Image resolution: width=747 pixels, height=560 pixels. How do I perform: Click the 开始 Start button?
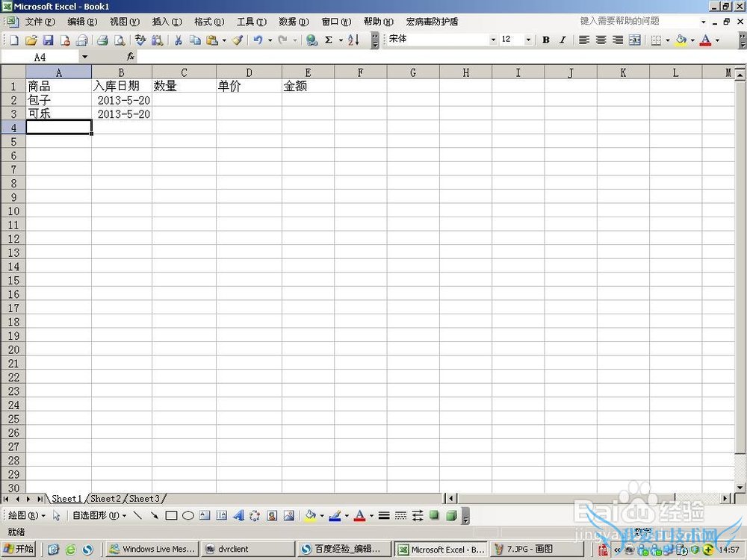pos(19,550)
